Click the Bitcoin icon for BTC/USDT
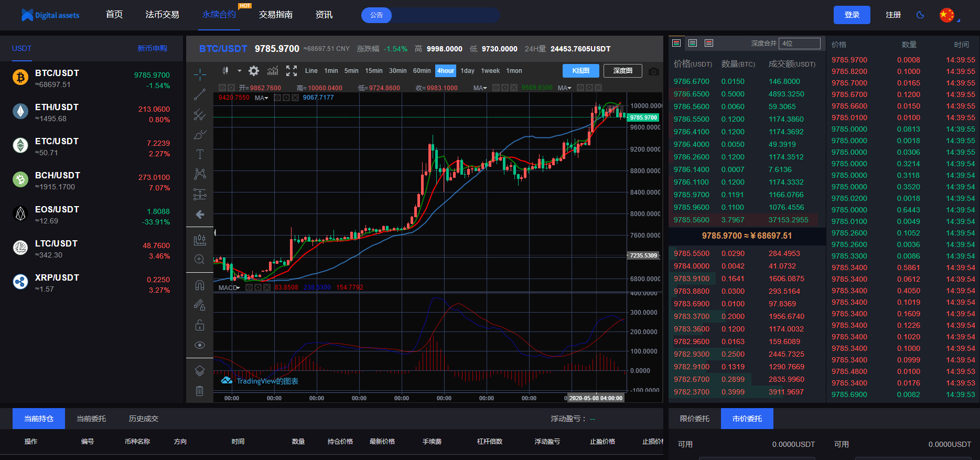Image resolution: width=980 pixels, height=460 pixels. (20, 78)
